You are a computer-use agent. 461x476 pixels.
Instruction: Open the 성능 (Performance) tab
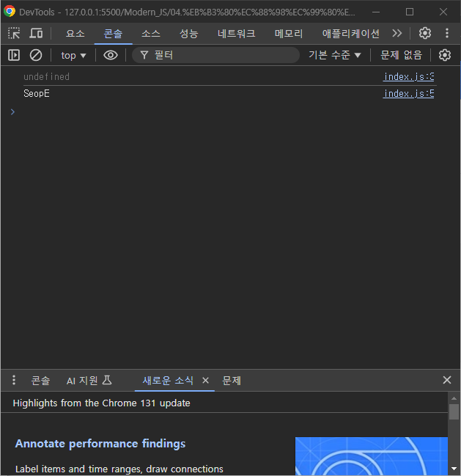coord(188,34)
